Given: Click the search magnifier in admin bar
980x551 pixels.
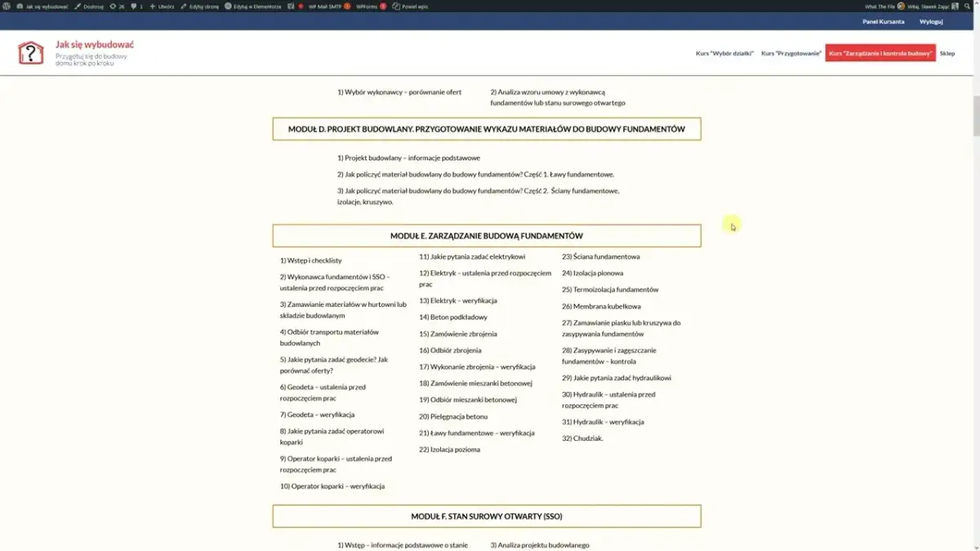Looking at the screenshot, I should [x=967, y=5].
